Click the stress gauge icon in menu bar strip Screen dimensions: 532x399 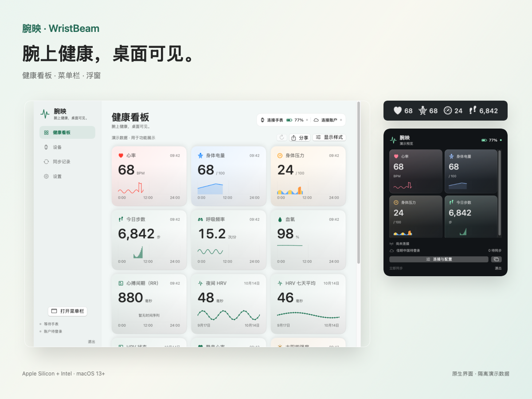pos(448,110)
